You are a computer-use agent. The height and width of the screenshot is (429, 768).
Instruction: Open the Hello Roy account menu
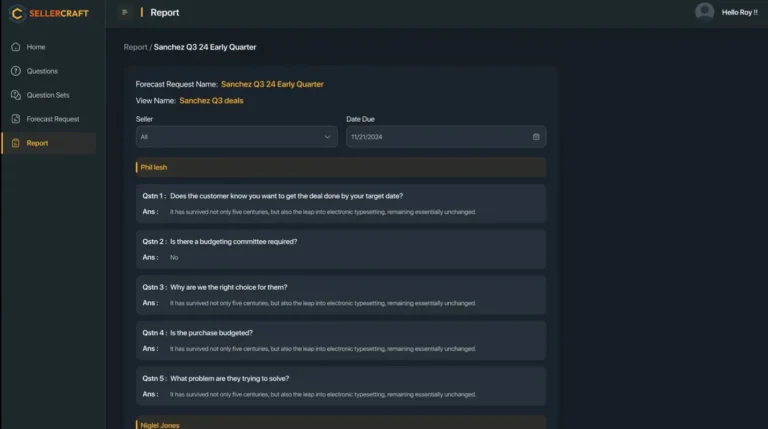point(740,12)
